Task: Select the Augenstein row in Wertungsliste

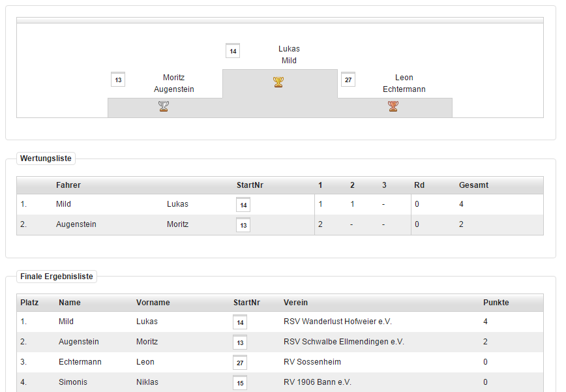Action: click(76, 224)
